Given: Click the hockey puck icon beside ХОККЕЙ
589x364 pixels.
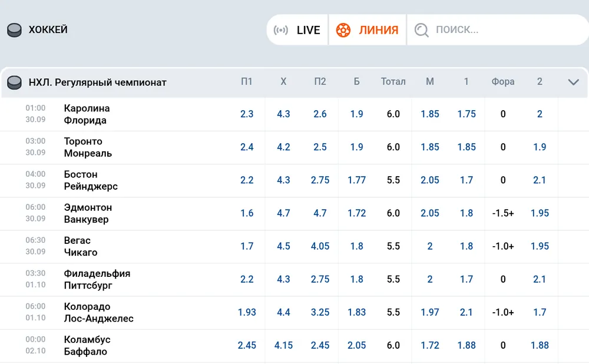Looking at the screenshot, I should coord(14,30).
